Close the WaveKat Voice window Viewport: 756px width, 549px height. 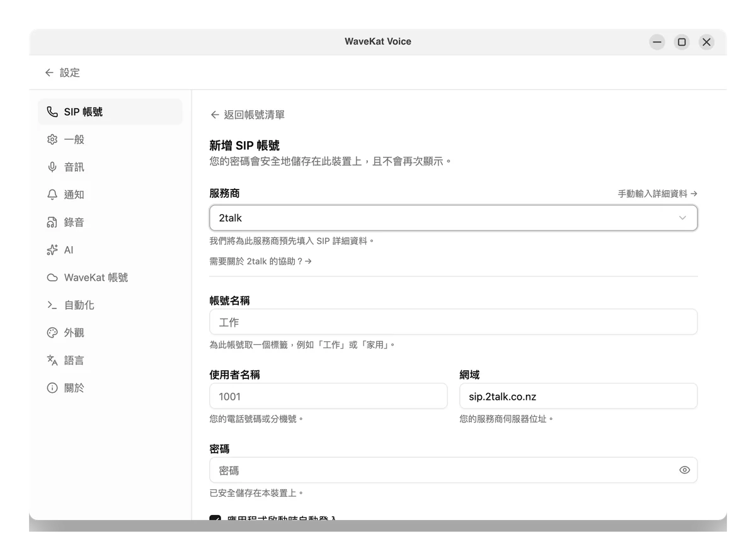tap(706, 42)
